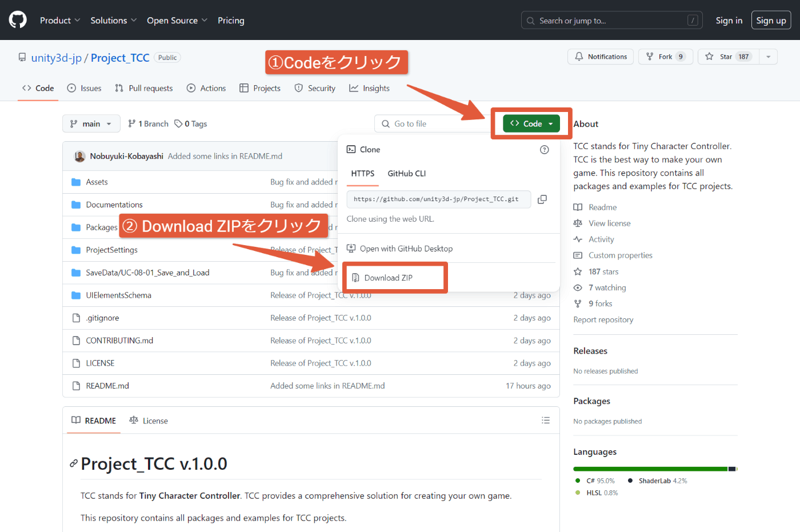This screenshot has width=800, height=532.
Task: Expand the Solutions menu
Action: point(114,21)
